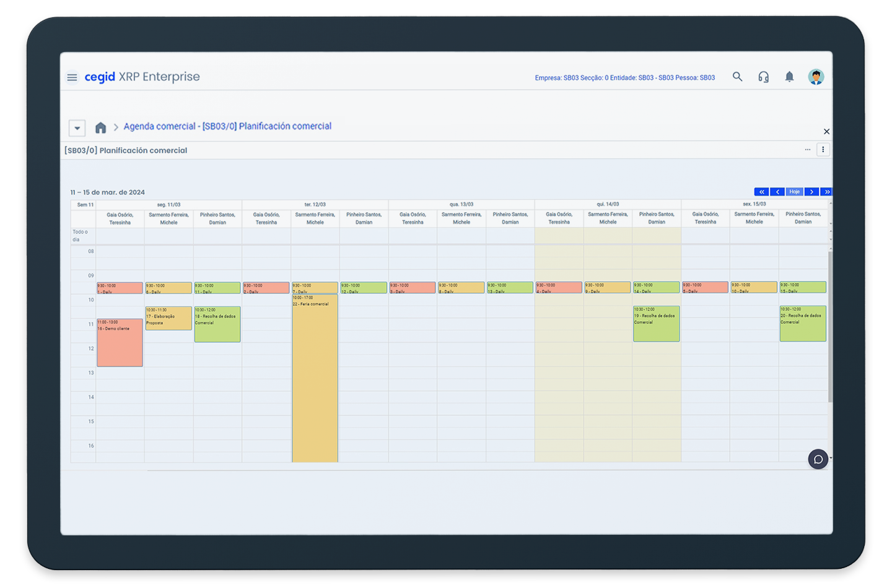Click the search magnifier icon
This screenshot has height=588, width=892.
(737, 77)
